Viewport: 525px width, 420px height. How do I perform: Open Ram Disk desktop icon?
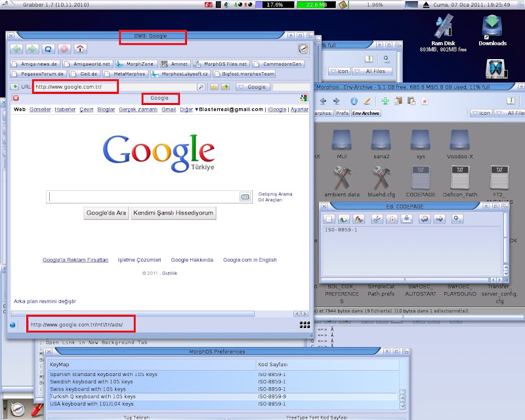pos(443,28)
